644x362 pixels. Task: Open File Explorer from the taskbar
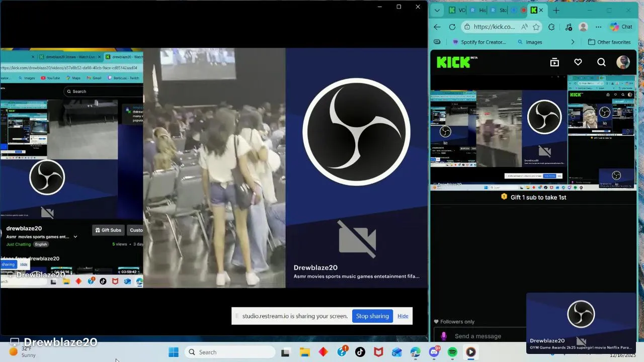[x=304, y=352]
